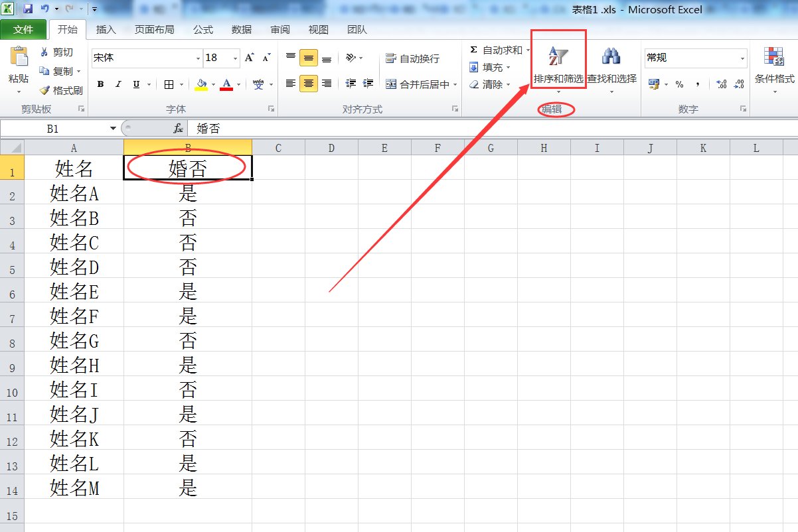Open the Data (数据) ribbon tab
The width and height of the screenshot is (798, 532).
click(x=241, y=30)
